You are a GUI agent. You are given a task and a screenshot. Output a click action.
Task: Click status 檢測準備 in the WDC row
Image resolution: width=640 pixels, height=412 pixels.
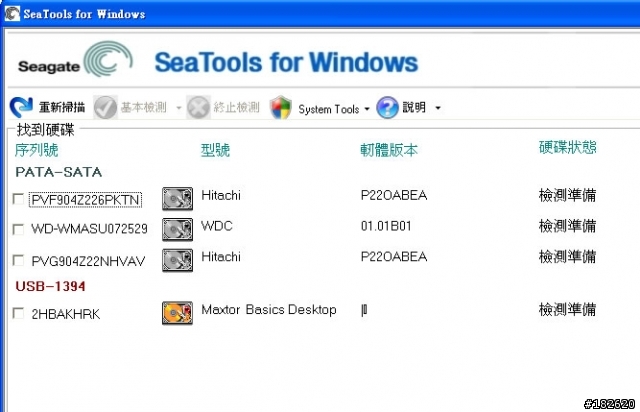[567, 226]
